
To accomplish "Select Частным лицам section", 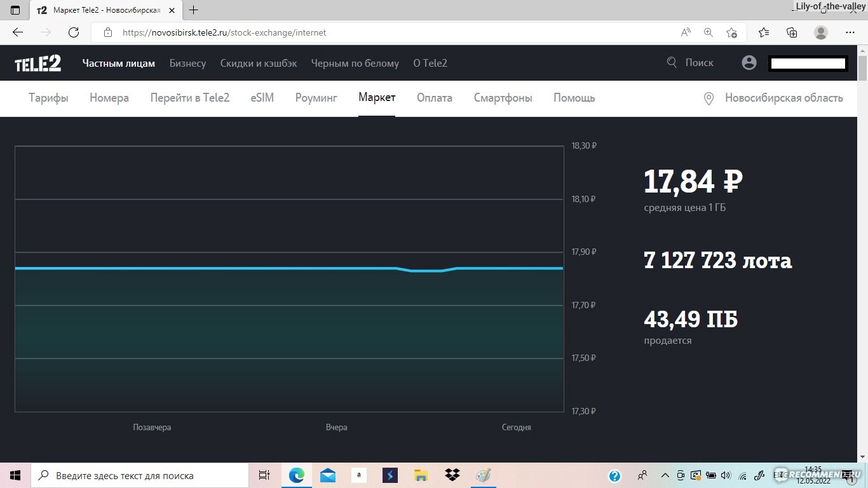I will 119,63.
